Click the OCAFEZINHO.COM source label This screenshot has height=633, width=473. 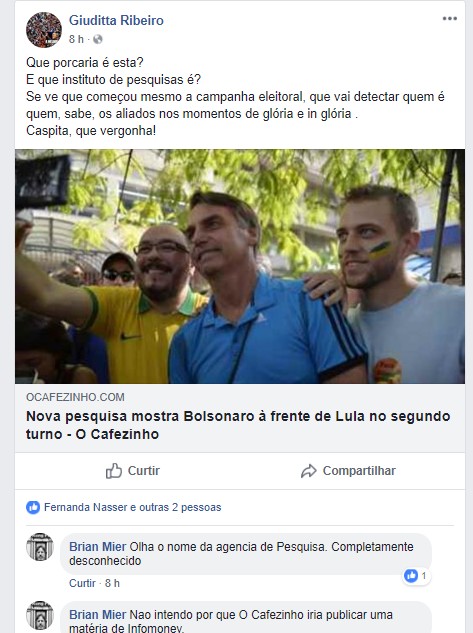pos(75,397)
